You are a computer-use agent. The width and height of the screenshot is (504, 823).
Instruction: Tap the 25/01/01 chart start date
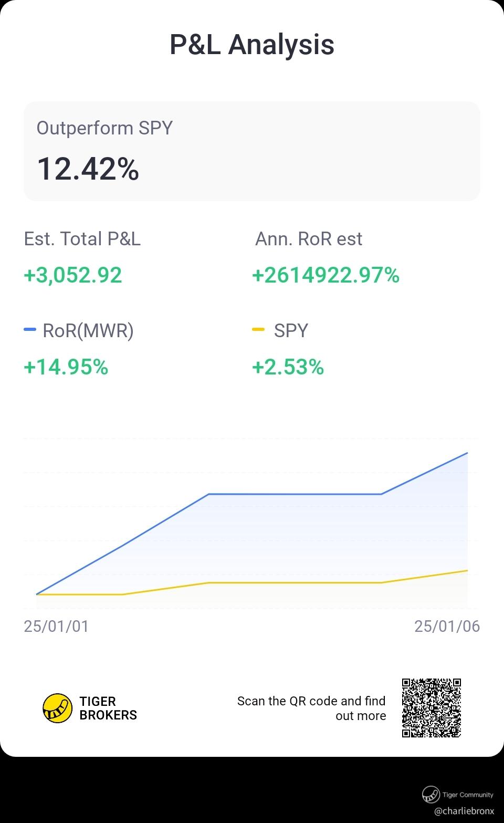(x=57, y=626)
